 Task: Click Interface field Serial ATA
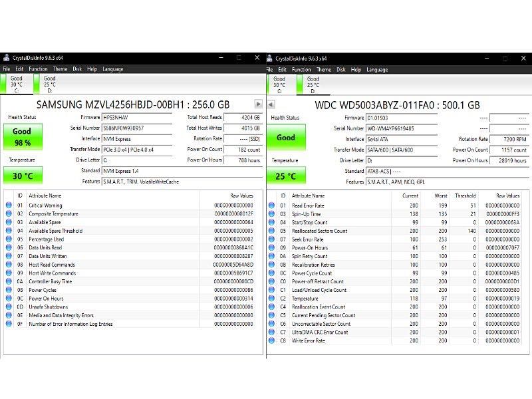[x=402, y=139]
